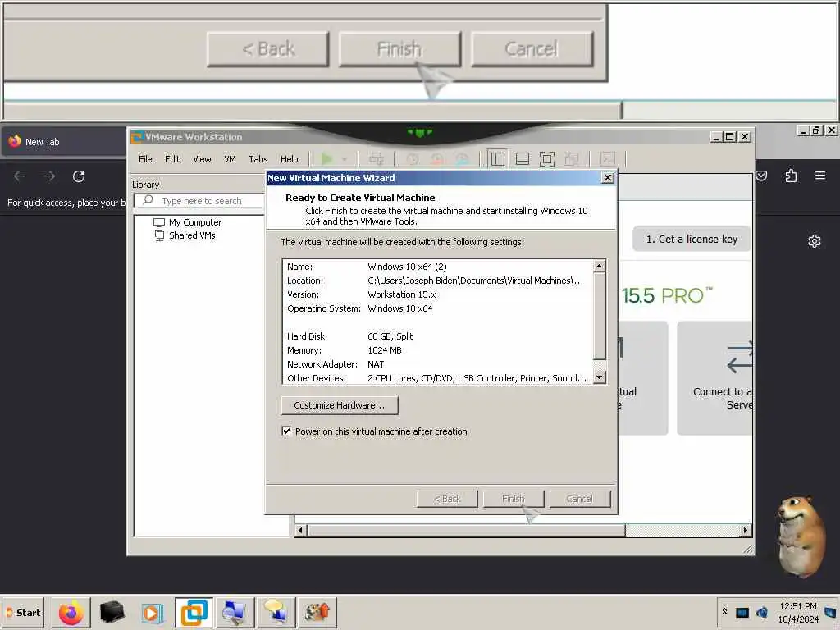Click the Firefox reload icon
The image size is (840, 630).
click(x=79, y=176)
